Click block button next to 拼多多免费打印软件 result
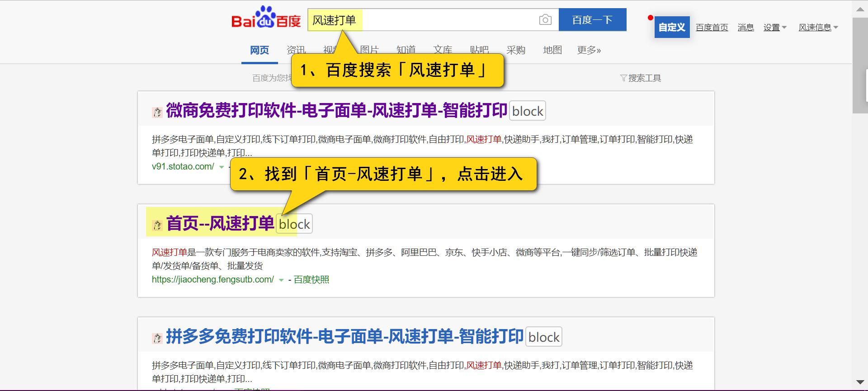Viewport: 868px width, 391px height. pos(544,337)
